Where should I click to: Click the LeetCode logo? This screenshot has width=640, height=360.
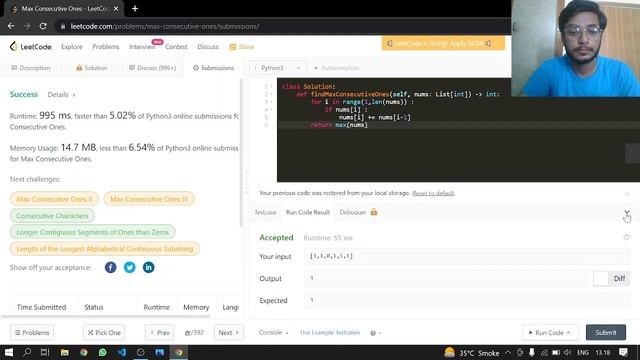31,47
